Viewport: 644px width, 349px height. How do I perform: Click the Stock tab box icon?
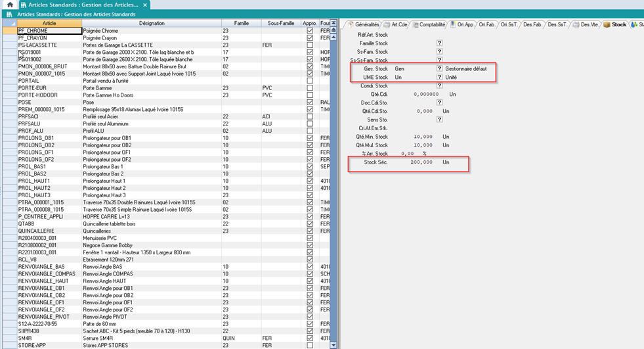[x=607, y=24]
